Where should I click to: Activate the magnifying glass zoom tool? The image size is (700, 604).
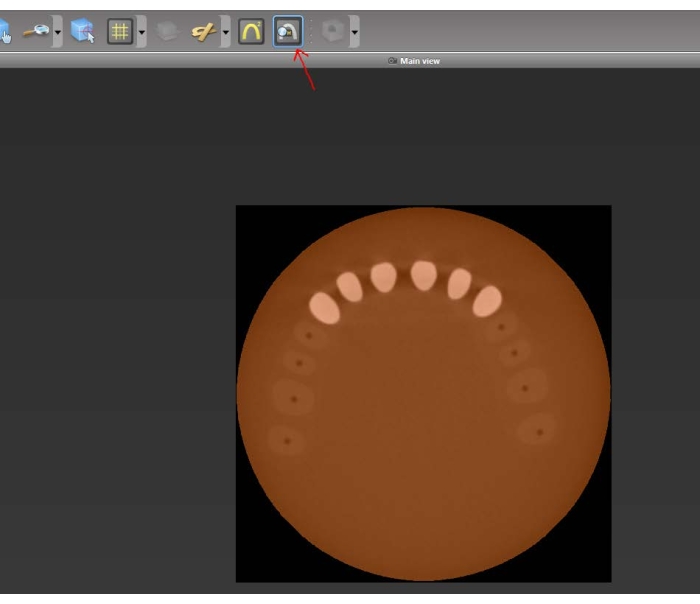[x=37, y=31]
